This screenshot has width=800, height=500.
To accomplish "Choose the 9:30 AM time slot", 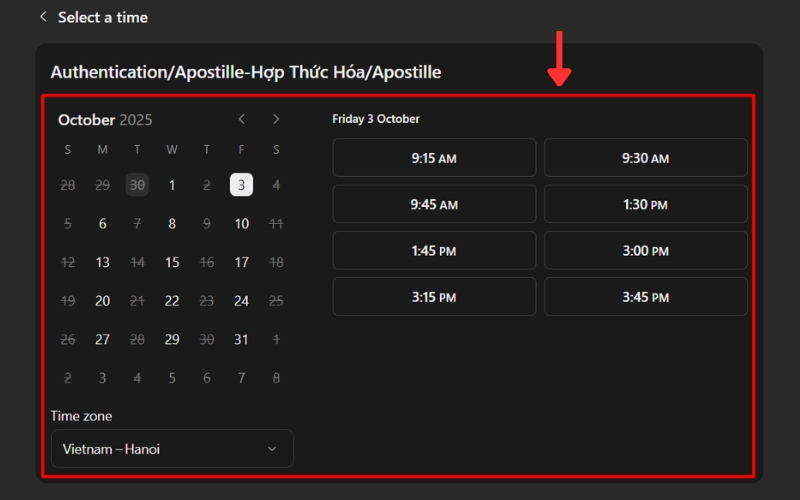I will click(645, 158).
